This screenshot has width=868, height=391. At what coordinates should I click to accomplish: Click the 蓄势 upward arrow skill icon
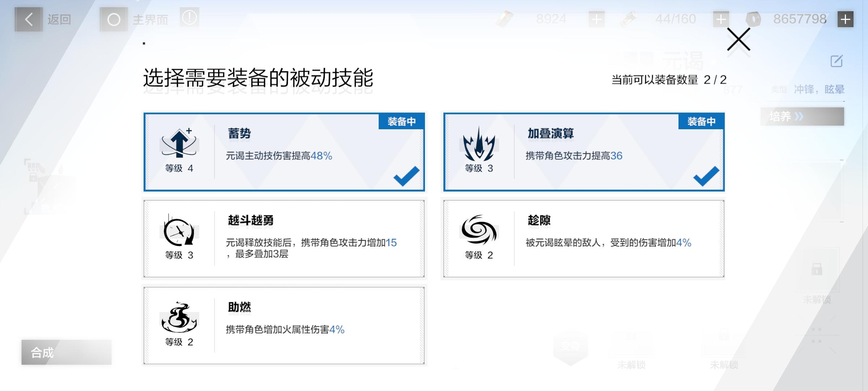tap(179, 143)
